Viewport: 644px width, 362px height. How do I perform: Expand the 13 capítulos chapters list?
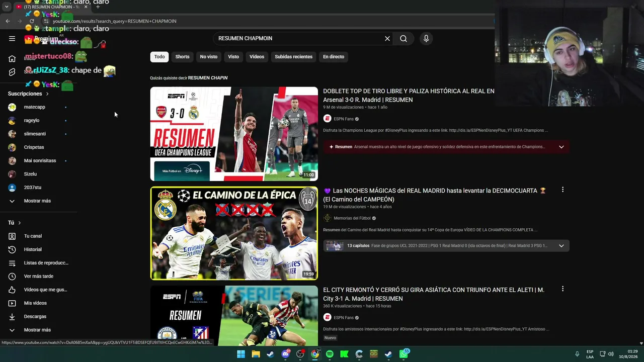pyautogui.click(x=561, y=246)
